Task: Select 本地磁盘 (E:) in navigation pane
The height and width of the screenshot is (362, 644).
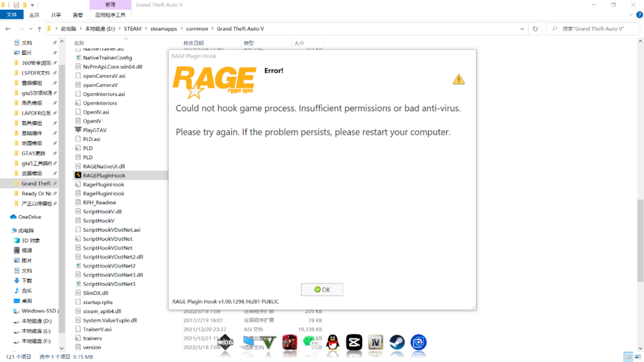Action: 36,331
